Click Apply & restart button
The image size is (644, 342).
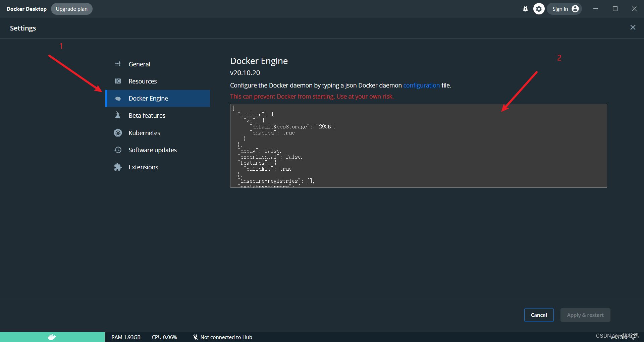pos(585,315)
